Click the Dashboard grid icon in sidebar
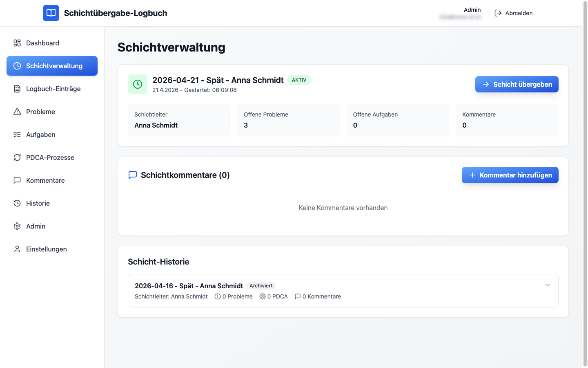The image size is (588, 368). coord(17,43)
